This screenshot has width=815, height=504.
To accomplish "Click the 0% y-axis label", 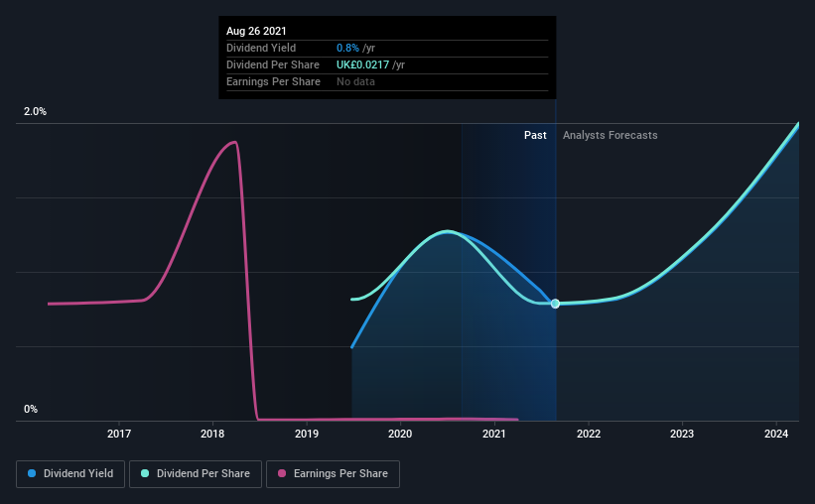I will click(x=31, y=410).
